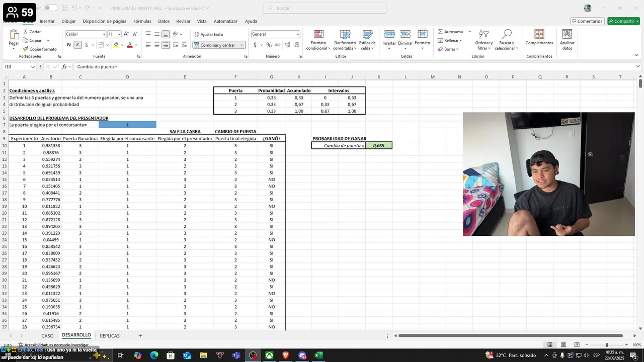Switch to the CASO sheet tab
The image size is (644, 362).
click(47, 336)
